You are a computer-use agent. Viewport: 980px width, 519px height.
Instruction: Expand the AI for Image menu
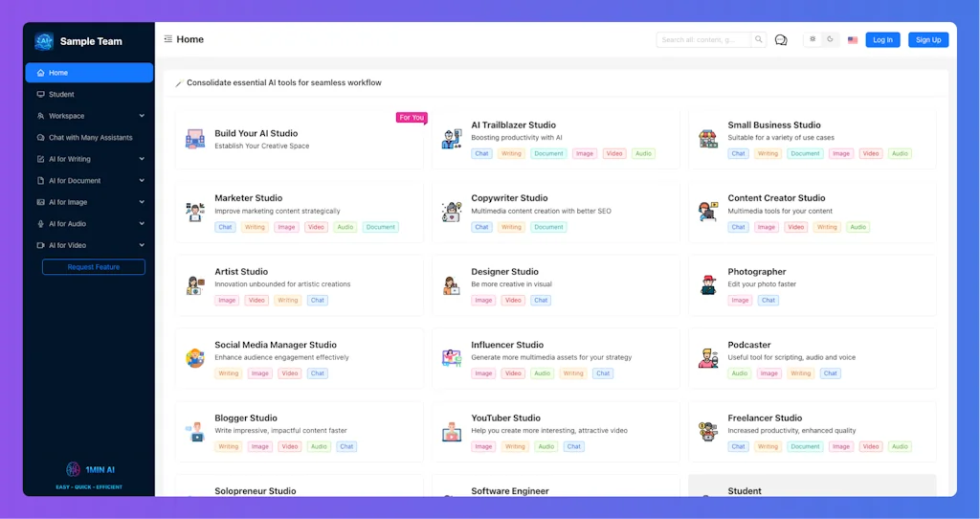pyautogui.click(x=89, y=202)
